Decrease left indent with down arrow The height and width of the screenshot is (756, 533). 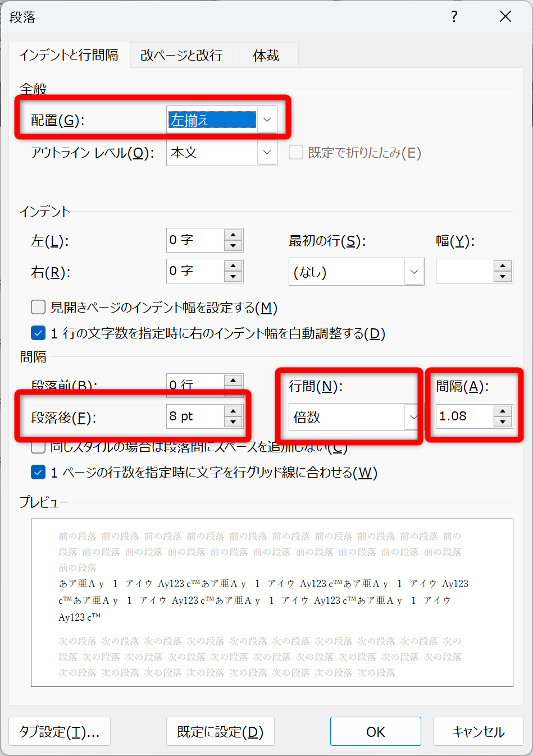(233, 246)
